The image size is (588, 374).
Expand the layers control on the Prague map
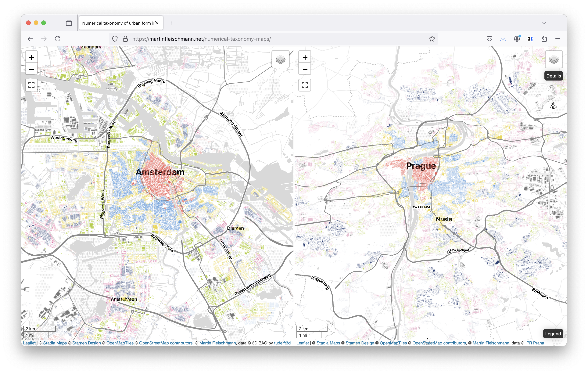(x=554, y=59)
